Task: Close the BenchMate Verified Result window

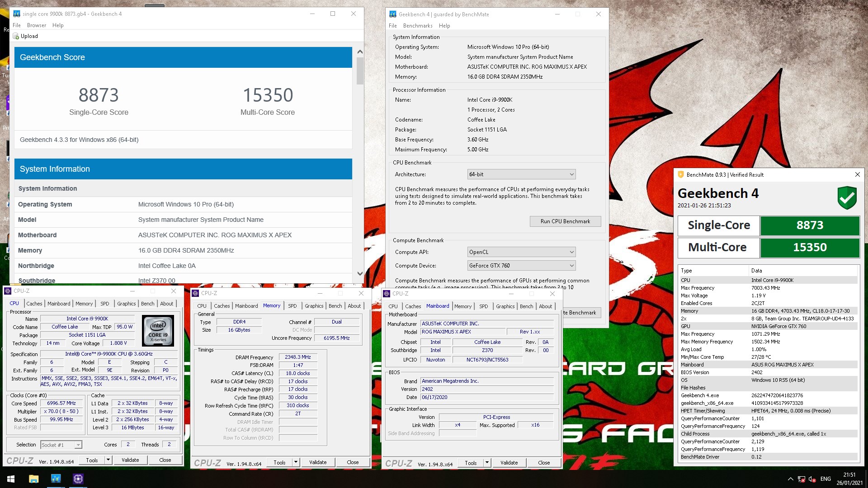Action: click(x=857, y=174)
